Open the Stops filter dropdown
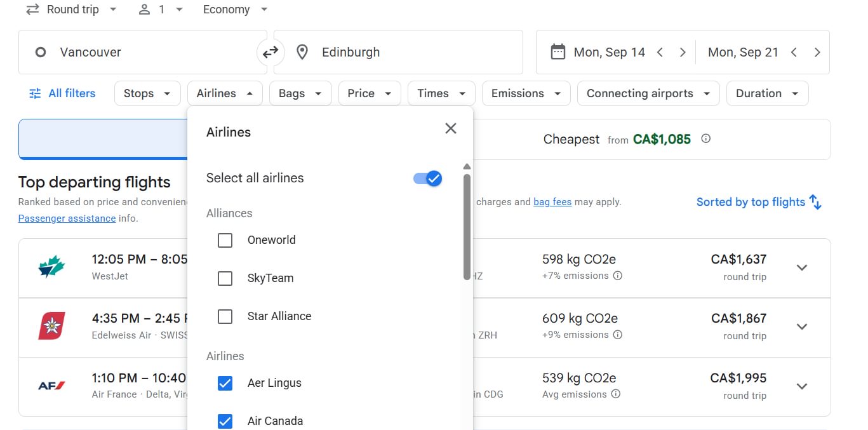Screen dimensions: 868x430 tap(147, 93)
